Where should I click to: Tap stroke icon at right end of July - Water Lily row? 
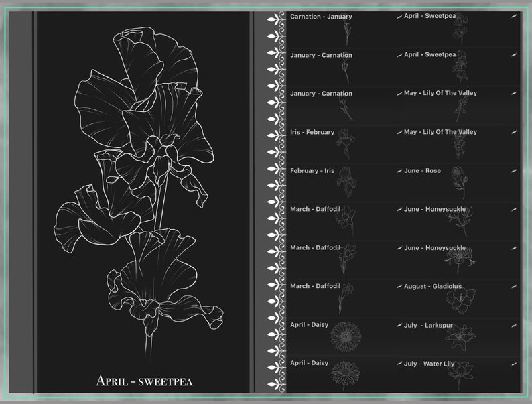tap(514, 364)
